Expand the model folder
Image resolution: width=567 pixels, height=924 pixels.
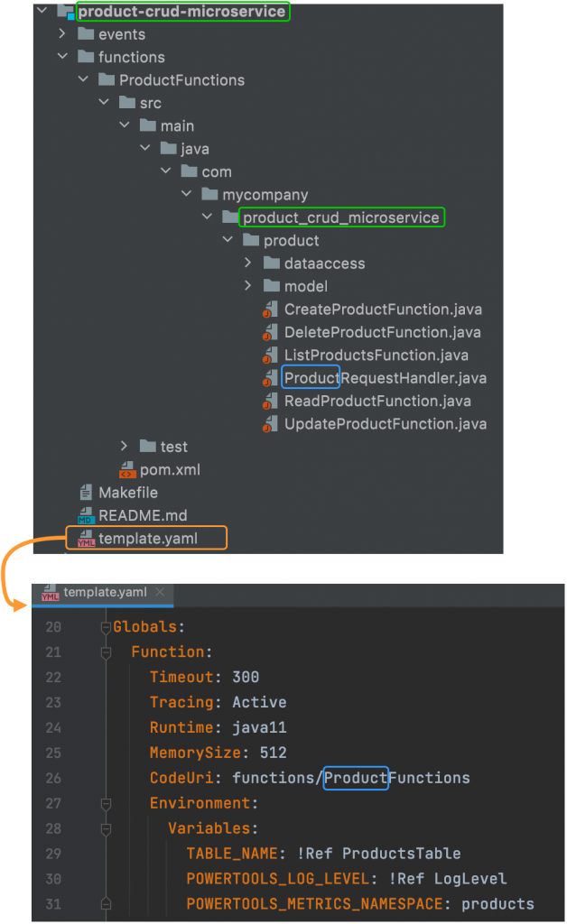[248, 286]
